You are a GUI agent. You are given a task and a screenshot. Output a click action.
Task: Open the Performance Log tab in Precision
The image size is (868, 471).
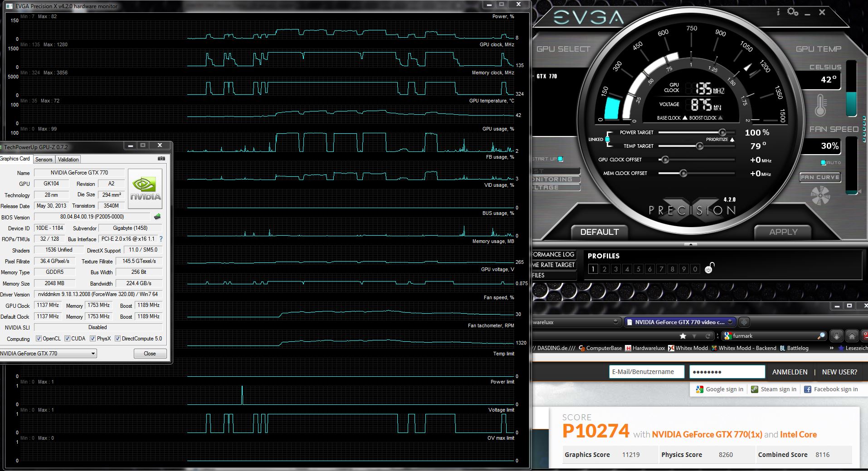tap(554, 254)
